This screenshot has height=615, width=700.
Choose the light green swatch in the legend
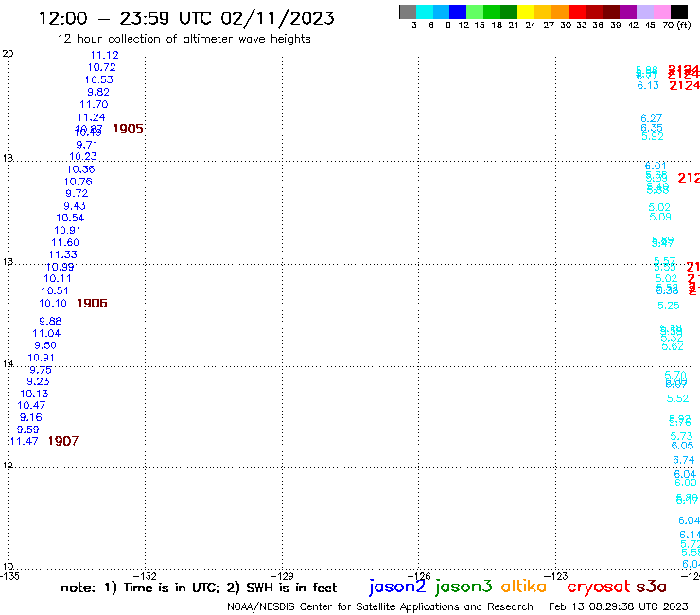click(x=475, y=11)
